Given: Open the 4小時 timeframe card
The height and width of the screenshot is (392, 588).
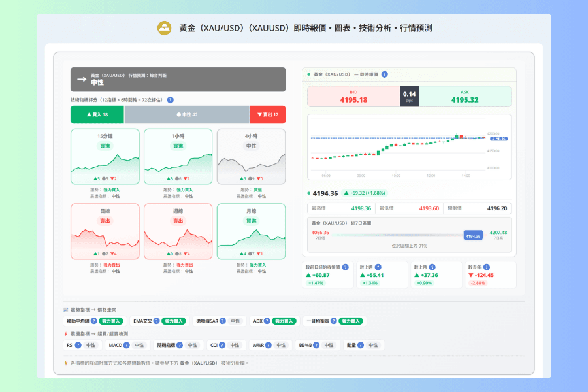Looking at the screenshot, I should pos(252,156).
